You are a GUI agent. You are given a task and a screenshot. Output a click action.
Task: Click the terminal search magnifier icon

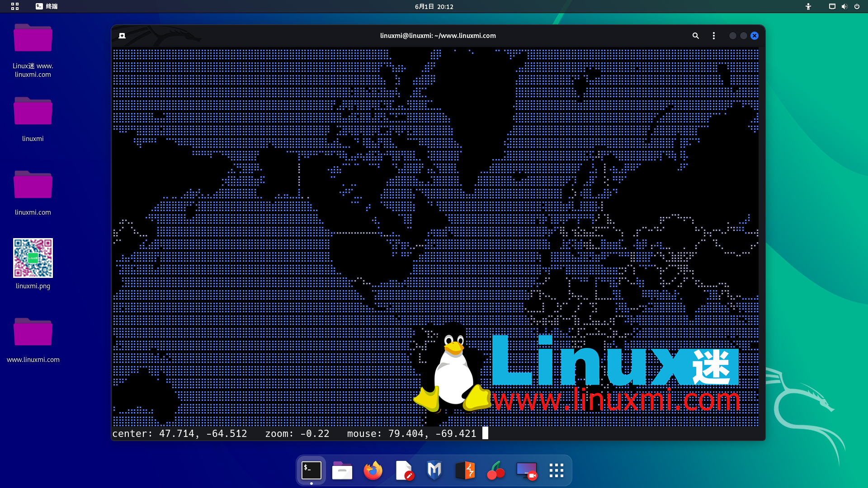pyautogui.click(x=696, y=36)
